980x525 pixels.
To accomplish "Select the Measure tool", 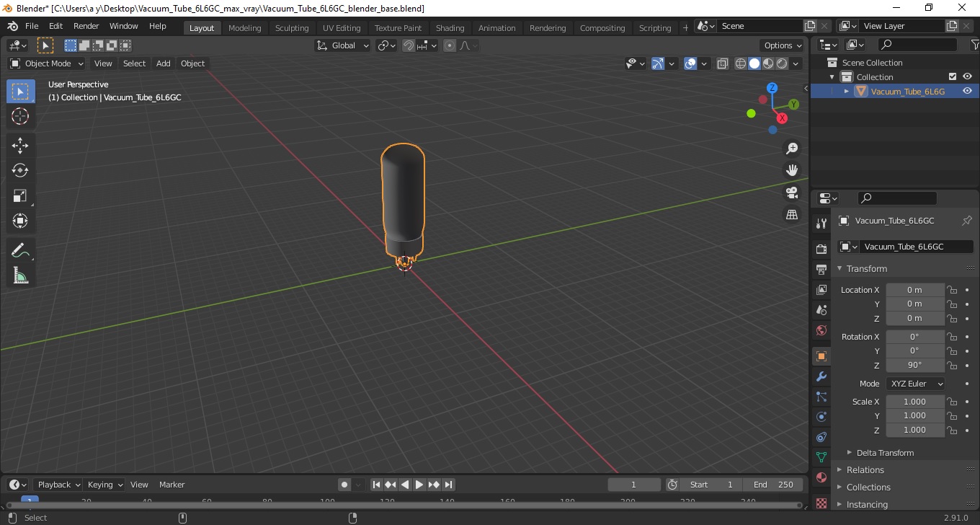I will (20, 275).
